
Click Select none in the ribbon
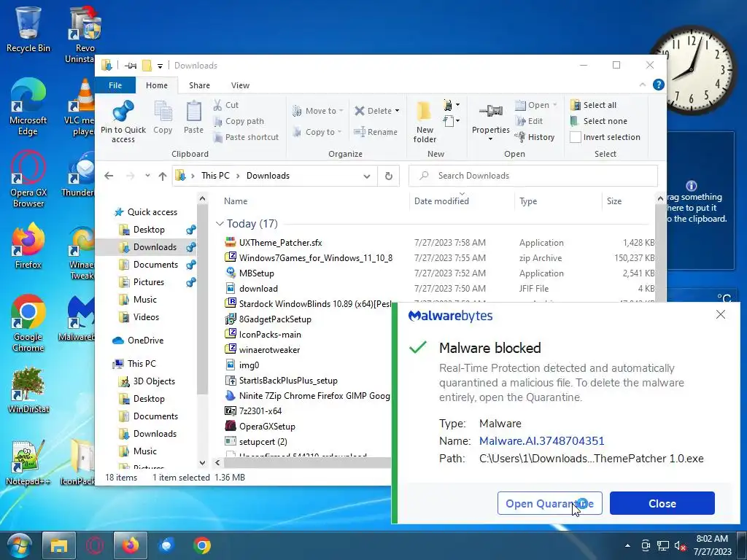[x=599, y=121]
